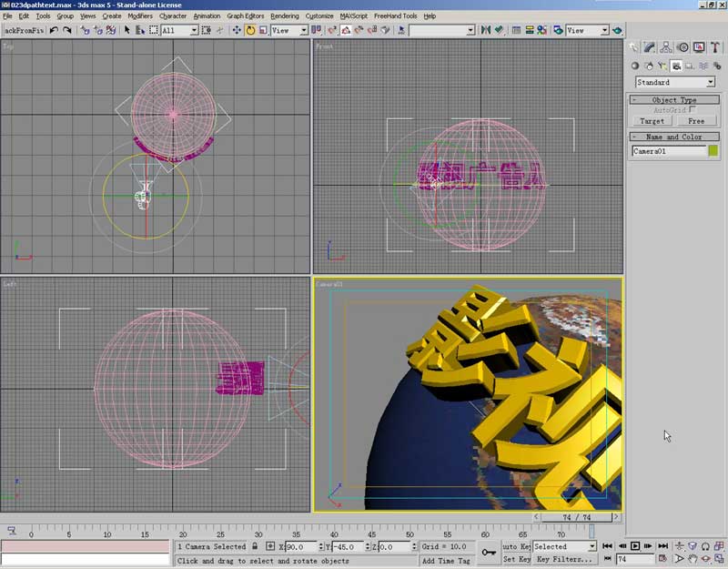The image size is (728, 569).
Task: Open the Modify command panel tab
Action: (x=650, y=48)
